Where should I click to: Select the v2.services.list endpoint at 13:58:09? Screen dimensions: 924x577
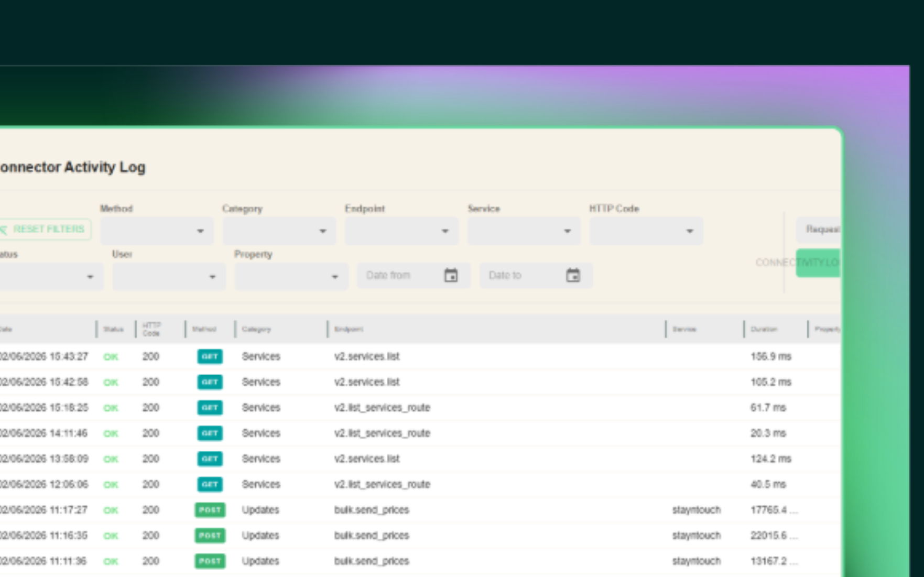point(367,459)
